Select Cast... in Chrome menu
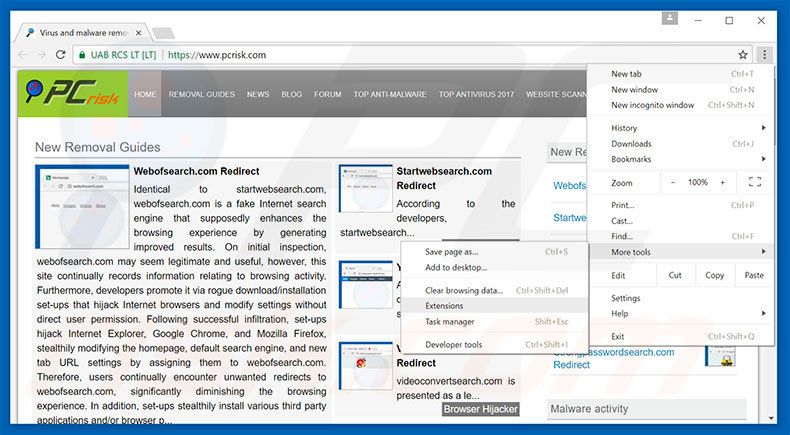This screenshot has height=435, width=790. (x=680, y=221)
